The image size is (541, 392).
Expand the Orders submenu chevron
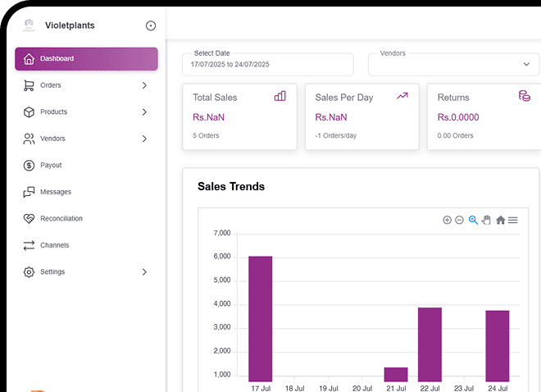(x=144, y=85)
